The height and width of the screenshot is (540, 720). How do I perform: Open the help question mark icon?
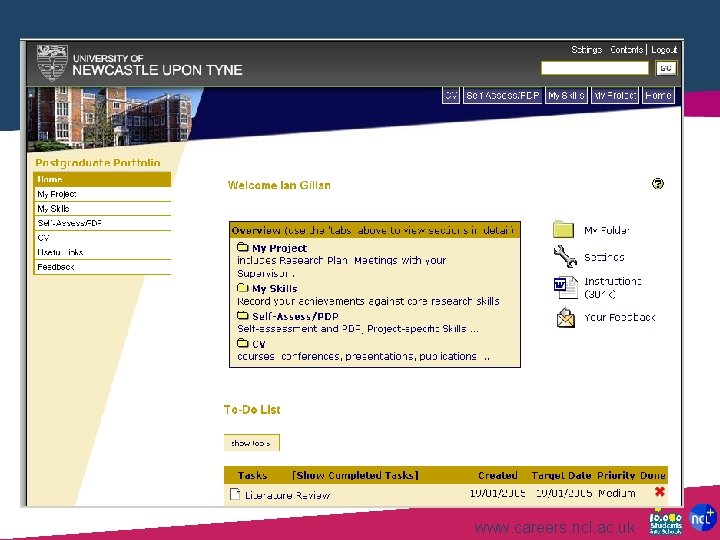pyautogui.click(x=658, y=184)
